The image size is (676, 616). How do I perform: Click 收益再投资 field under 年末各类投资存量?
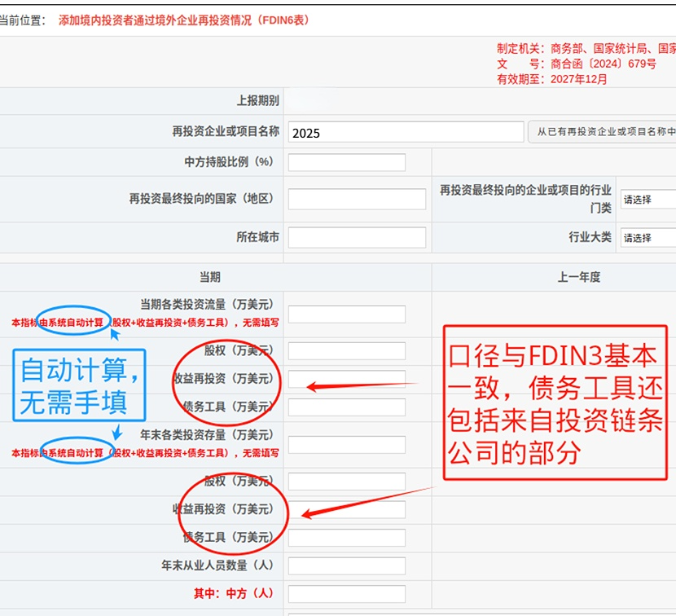pyautogui.click(x=346, y=510)
